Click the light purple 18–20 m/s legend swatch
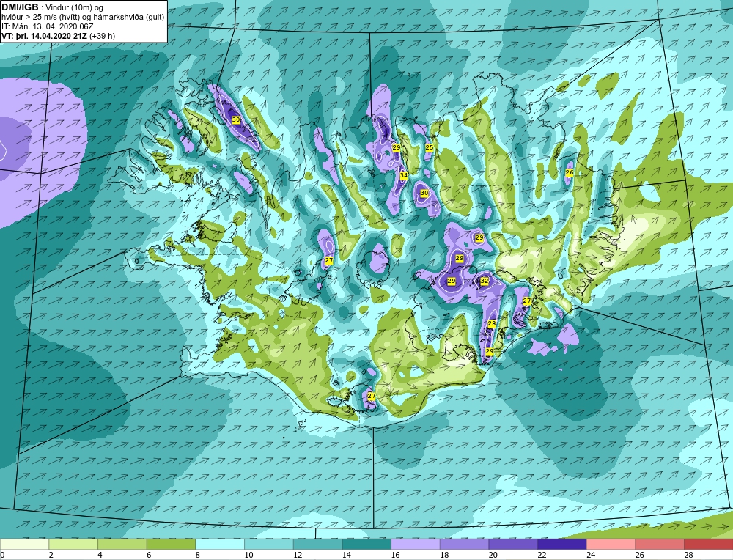The image size is (733, 560). click(x=464, y=545)
